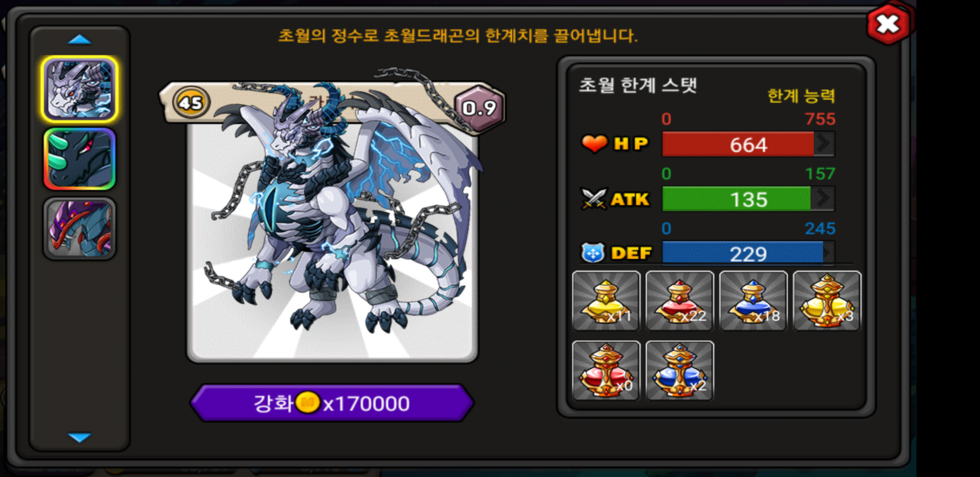Select the small red essence potion x22
This screenshot has width=980, height=477.
click(x=680, y=301)
